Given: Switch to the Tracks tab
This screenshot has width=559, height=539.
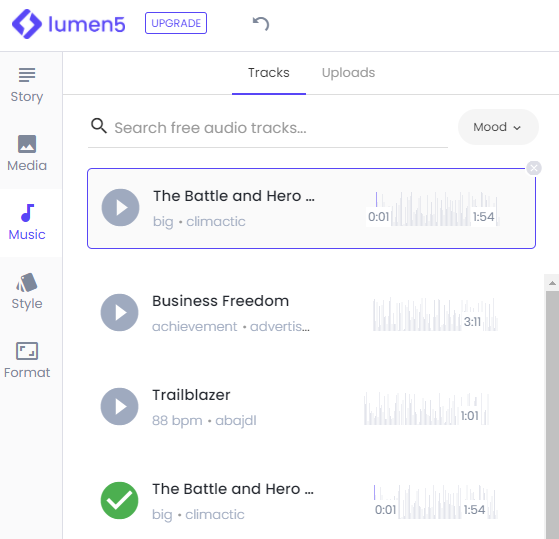Looking at the screenshot, I should 269,73.
